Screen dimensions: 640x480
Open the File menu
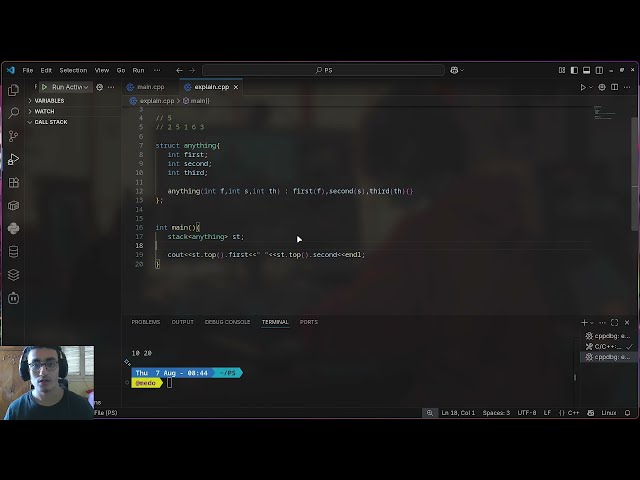coord(28,70)
